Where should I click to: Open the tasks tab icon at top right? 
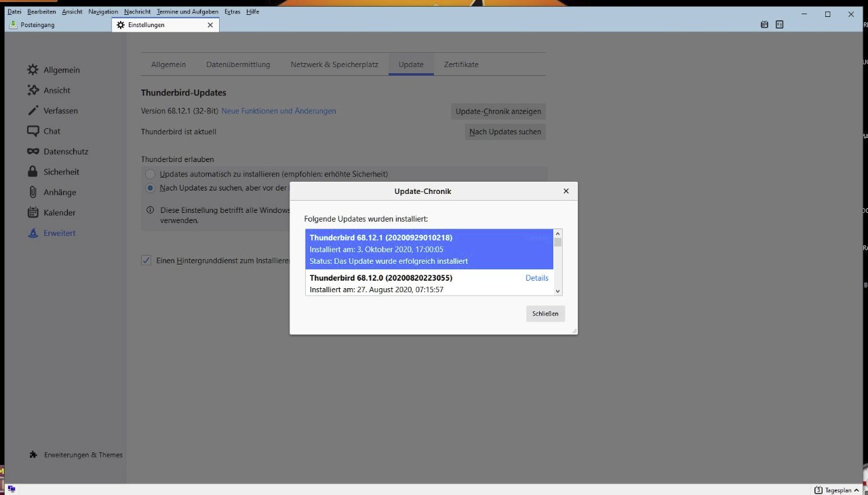780,24
